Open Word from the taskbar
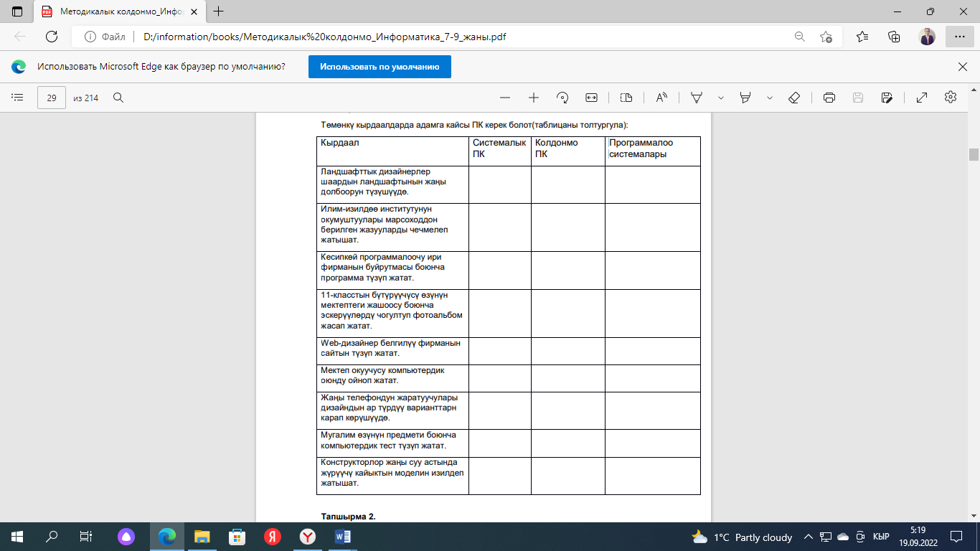Screen dimensions: 980x551 (342, 536)
